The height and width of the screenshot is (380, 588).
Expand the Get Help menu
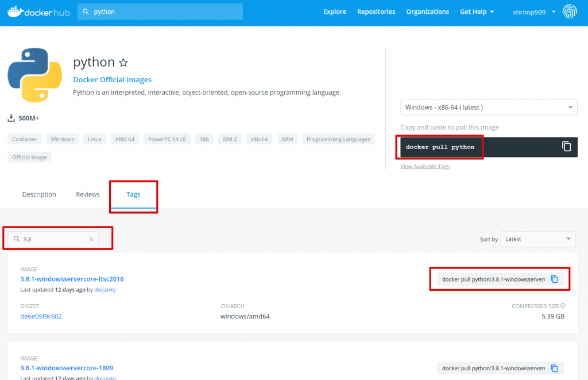(477, 11)
